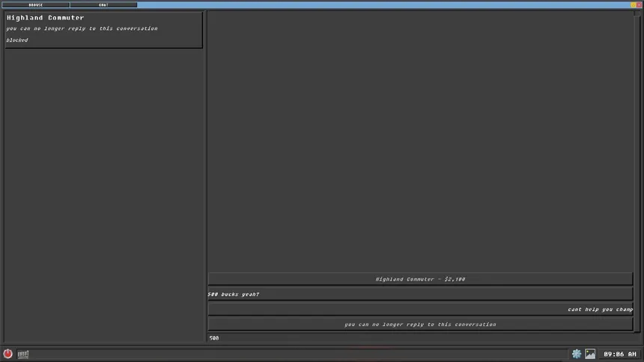The width and height of the screenshot is (644, 362).
Task: Select the '500 bucks yeah?' message
Action: 420,294
